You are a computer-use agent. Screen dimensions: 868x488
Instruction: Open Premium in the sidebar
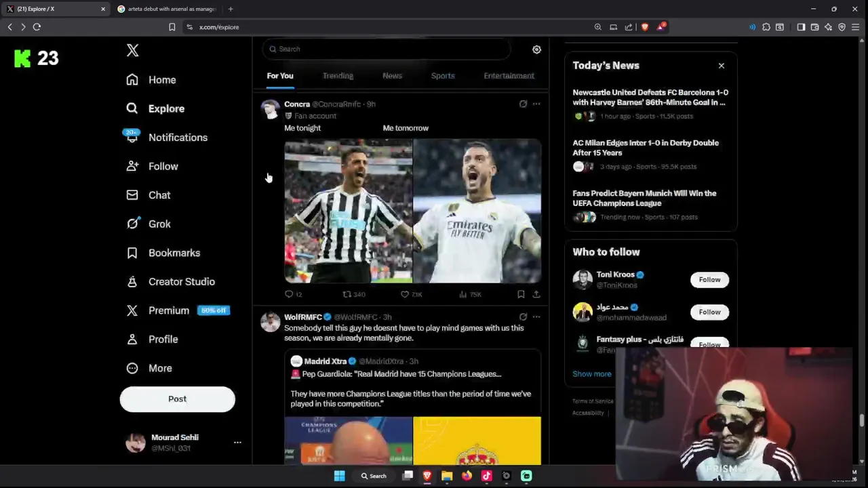pos(178,310)
